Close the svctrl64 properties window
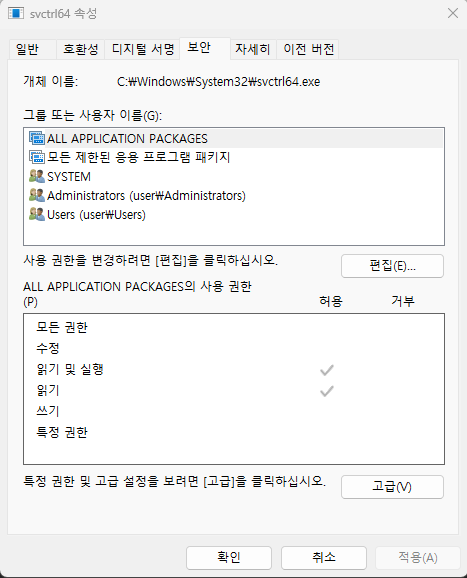467x578 pixels. coord(453,14)
